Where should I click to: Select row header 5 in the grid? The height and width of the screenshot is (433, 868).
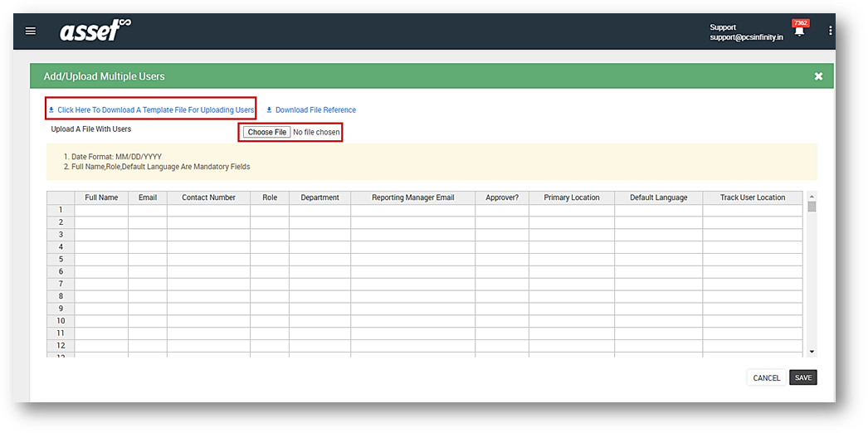click(x=61, y=260)
